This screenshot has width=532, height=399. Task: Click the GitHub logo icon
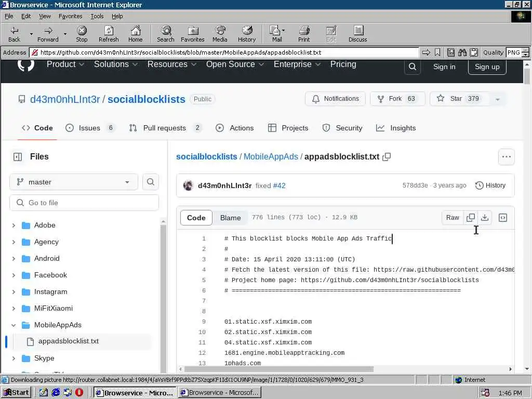click(x=26, y=65)
